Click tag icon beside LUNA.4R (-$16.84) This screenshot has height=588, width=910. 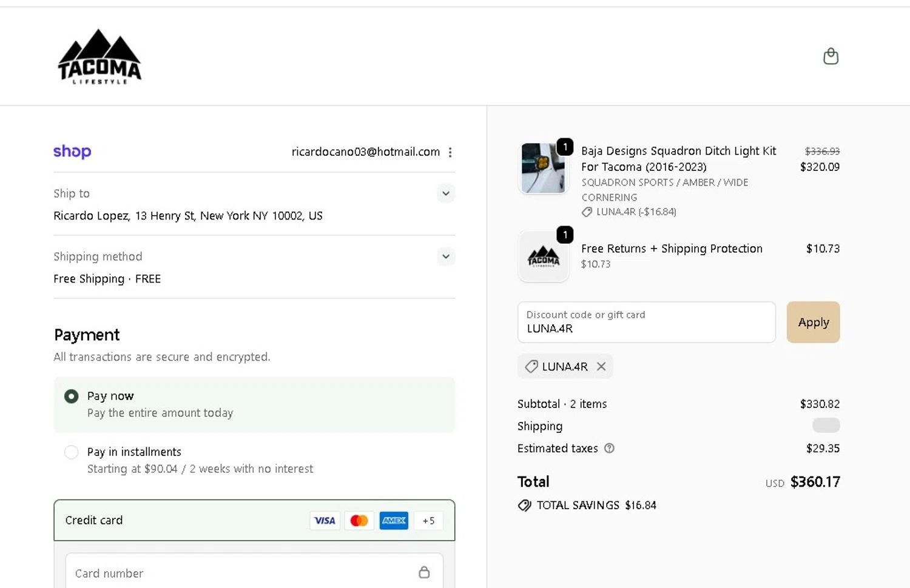click(x=587, y=212)
